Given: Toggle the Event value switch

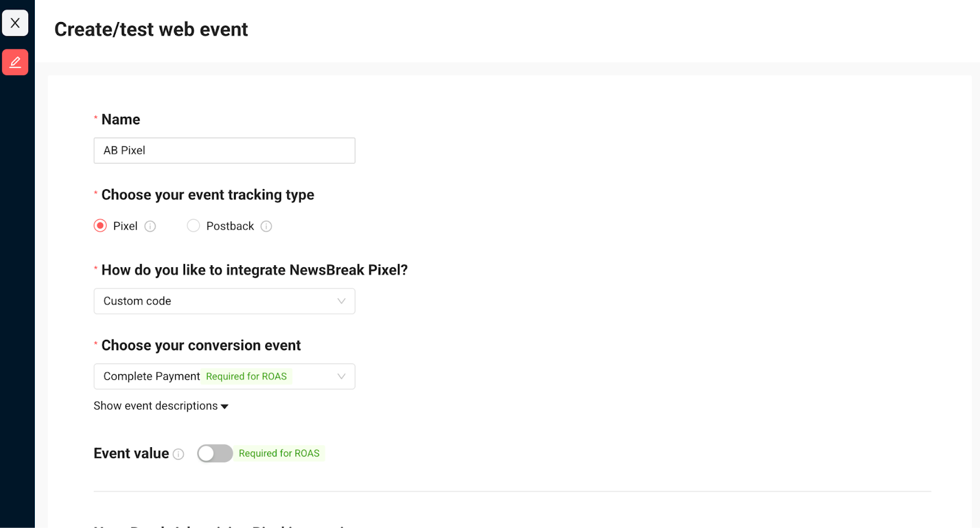Looking at the screenshot, I should 215,453.
